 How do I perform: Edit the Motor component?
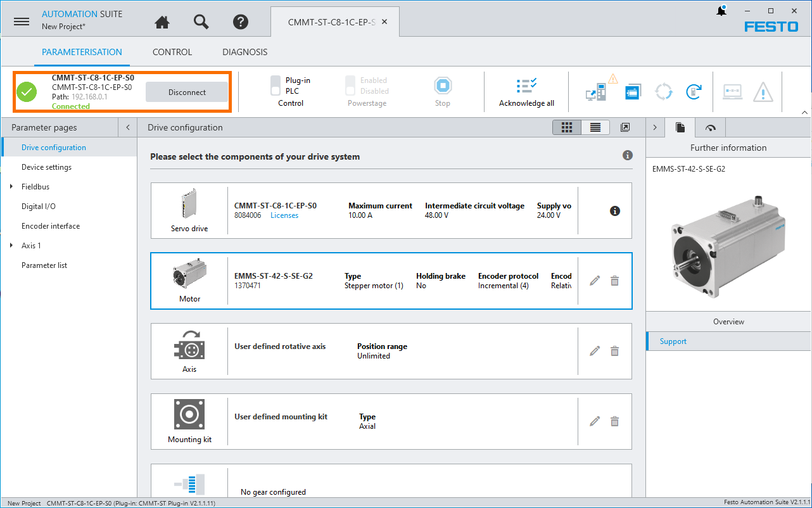point(594,281)
